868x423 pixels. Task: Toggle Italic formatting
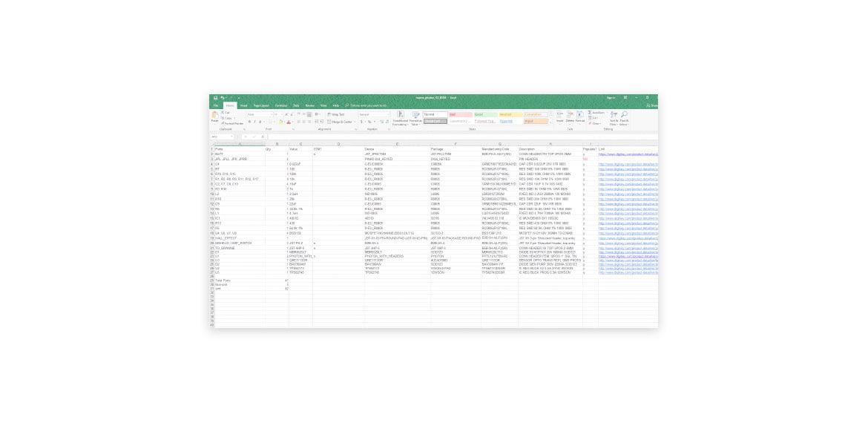(x=254, y=122)
